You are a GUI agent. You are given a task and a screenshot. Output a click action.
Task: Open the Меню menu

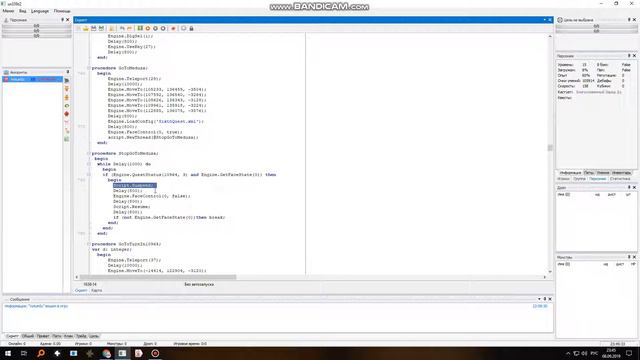[8, 11]
